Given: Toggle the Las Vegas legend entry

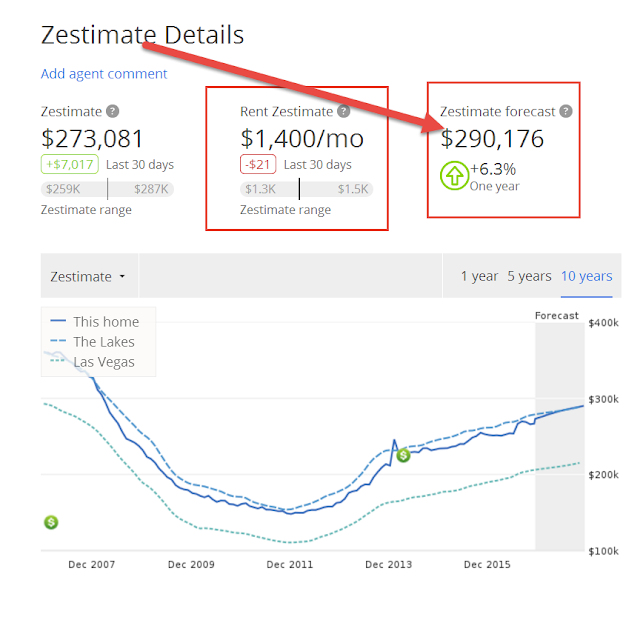Looking at the screenshot, I should point(92,362).
